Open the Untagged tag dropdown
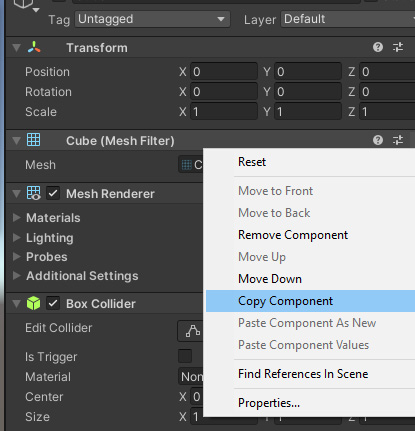Viewport: 415px width, 431px height. 152,19
